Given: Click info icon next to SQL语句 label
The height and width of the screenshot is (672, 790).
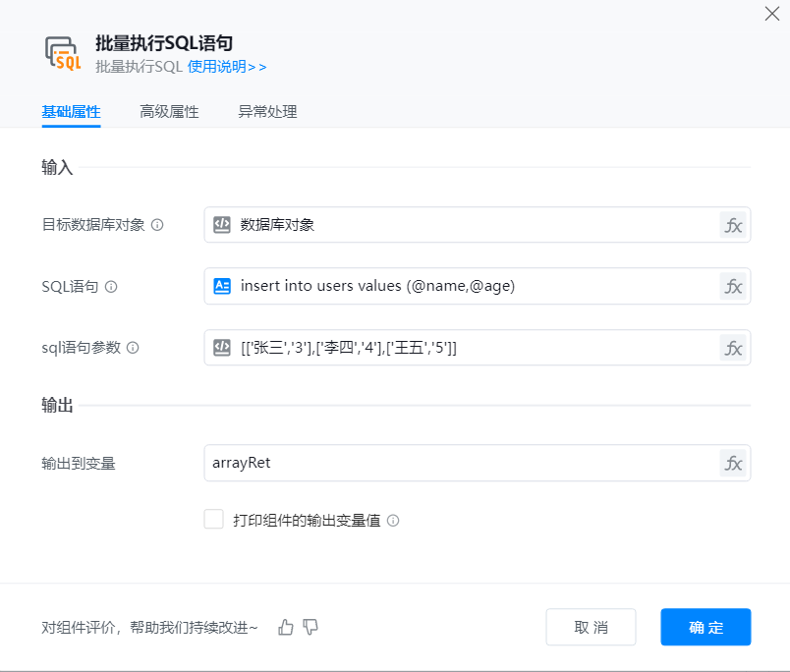Looking at the screenshot, I should [x=111, y=287].
